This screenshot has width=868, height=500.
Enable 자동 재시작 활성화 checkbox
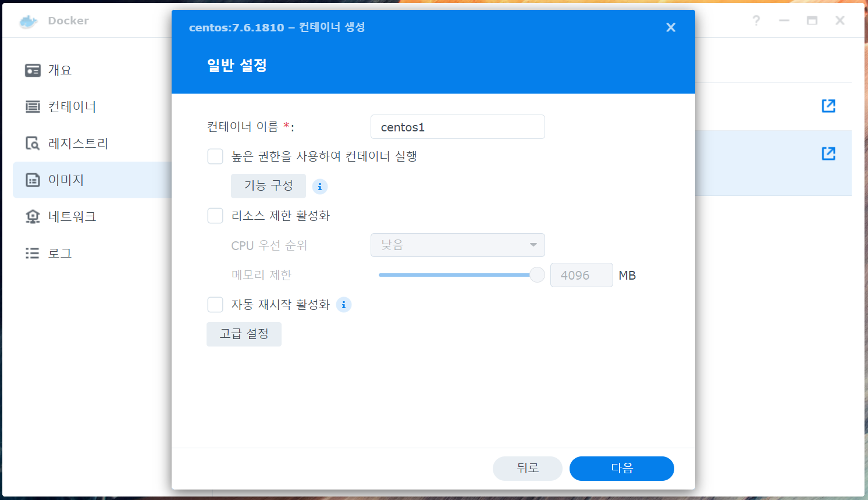click(x=215, y=305)
